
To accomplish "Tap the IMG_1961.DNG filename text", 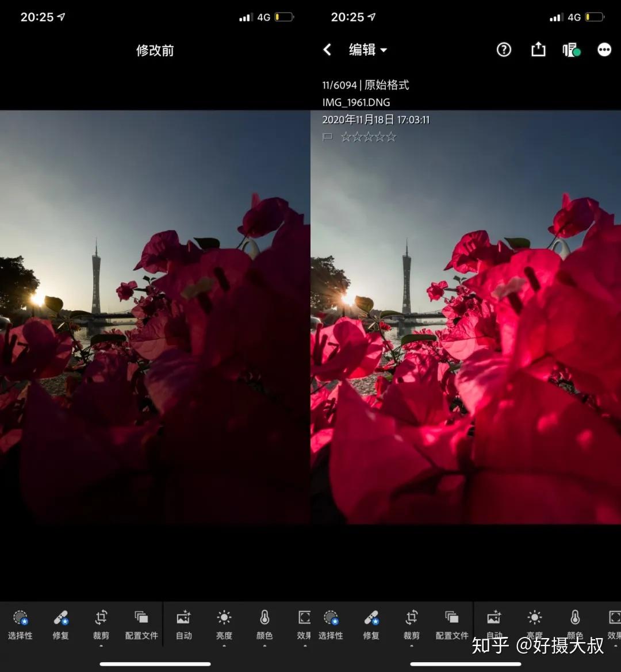I will pos(356,102).
